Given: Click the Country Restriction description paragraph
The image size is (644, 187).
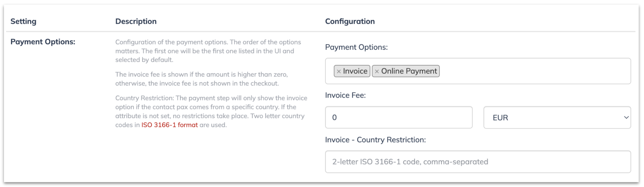Looking at the screenshot, I should tap(211, 111).
